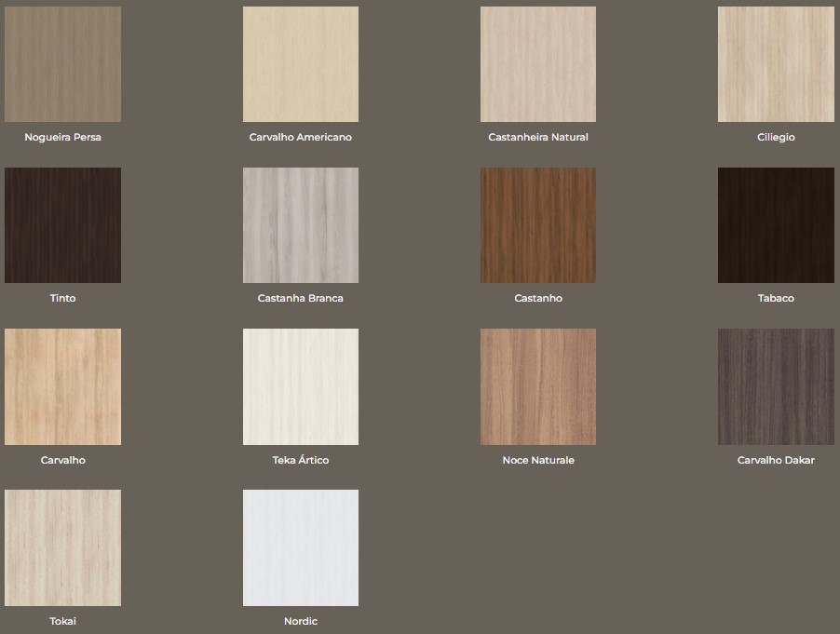Select the Nogueira Persa wood swatch

coord(62,64)
